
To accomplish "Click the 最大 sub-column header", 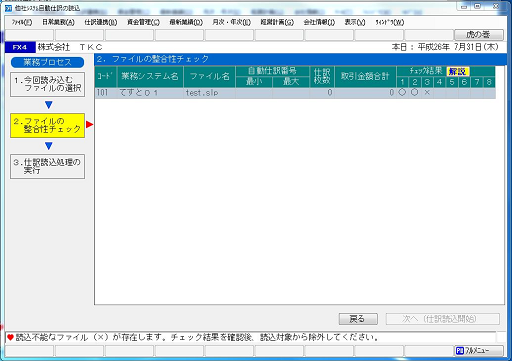I will (291, 82).
